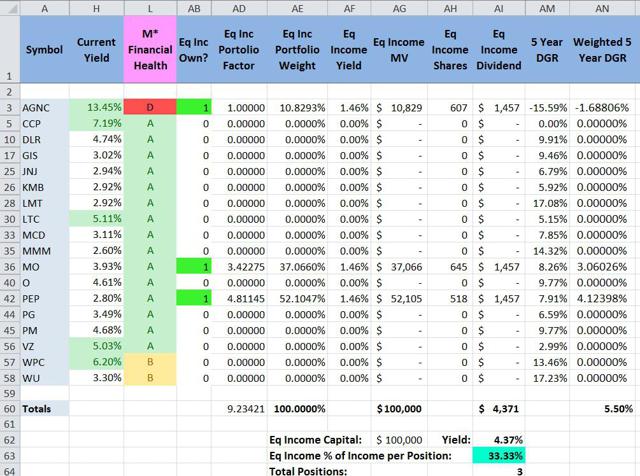The height and width of the screenshot is (476, 640).
Task: Select the VZ 5.03% yield cell
Action: click(96, 347)
